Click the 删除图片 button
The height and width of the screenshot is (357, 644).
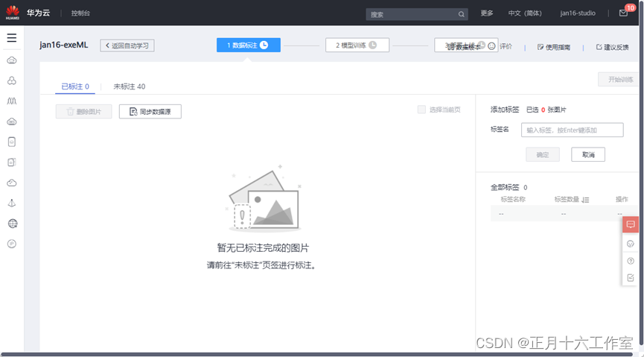84,112
